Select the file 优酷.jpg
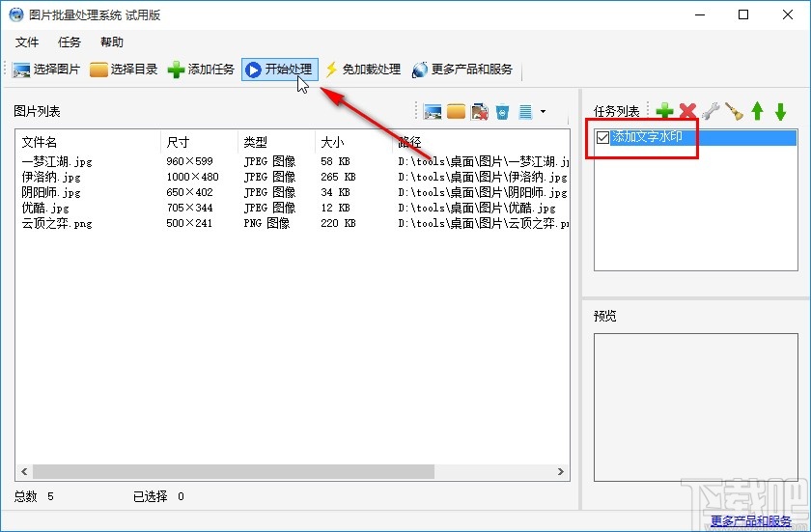This screenshot has height=532, width=811. (x=45, y=209)
